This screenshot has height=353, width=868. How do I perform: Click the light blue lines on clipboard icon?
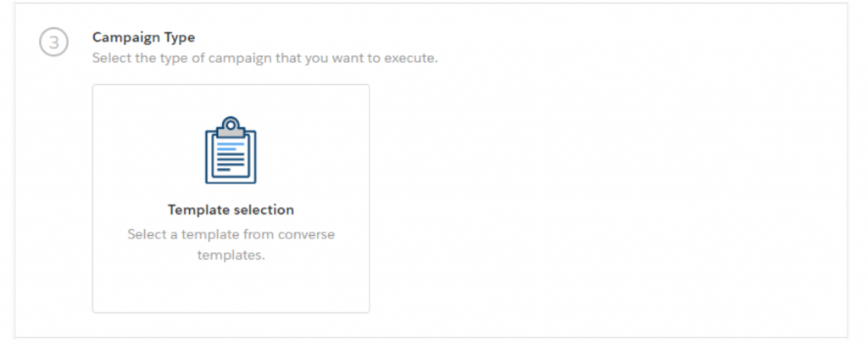(231, 146)
